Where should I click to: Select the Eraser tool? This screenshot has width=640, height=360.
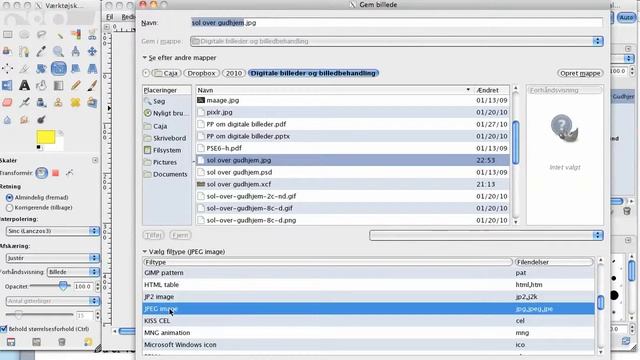[x=7, y=103]
